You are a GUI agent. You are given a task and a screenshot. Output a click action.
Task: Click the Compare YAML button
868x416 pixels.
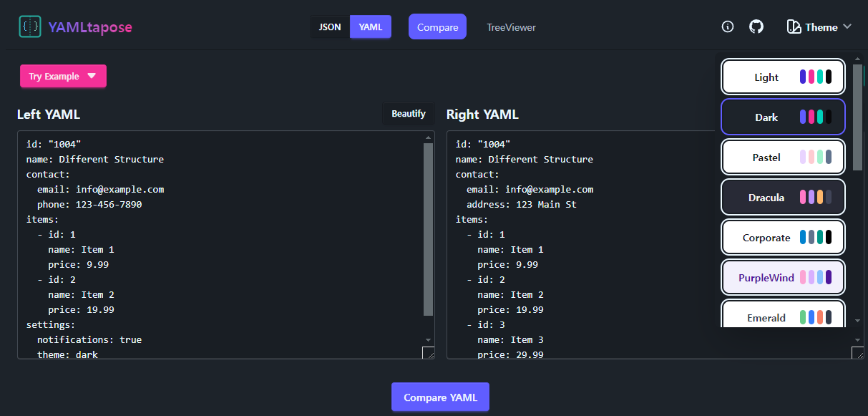pyautogui.click(x=440, y=397)
